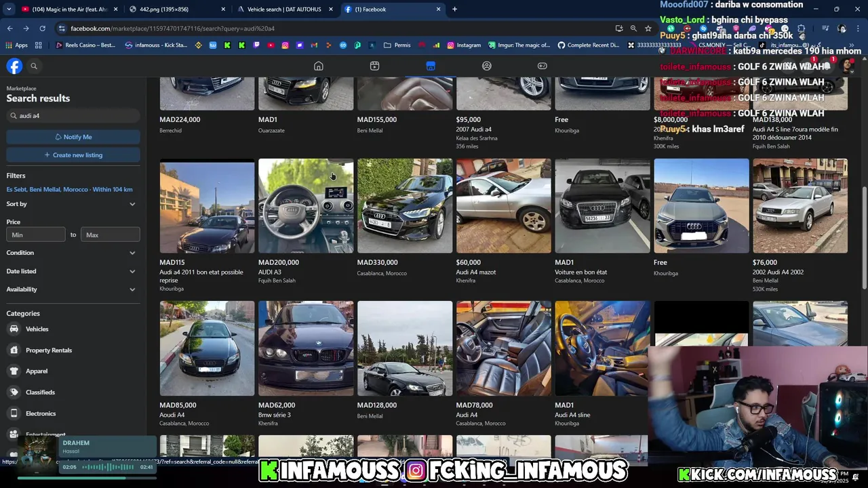Switch to the 442.png tab

(176, 9)
